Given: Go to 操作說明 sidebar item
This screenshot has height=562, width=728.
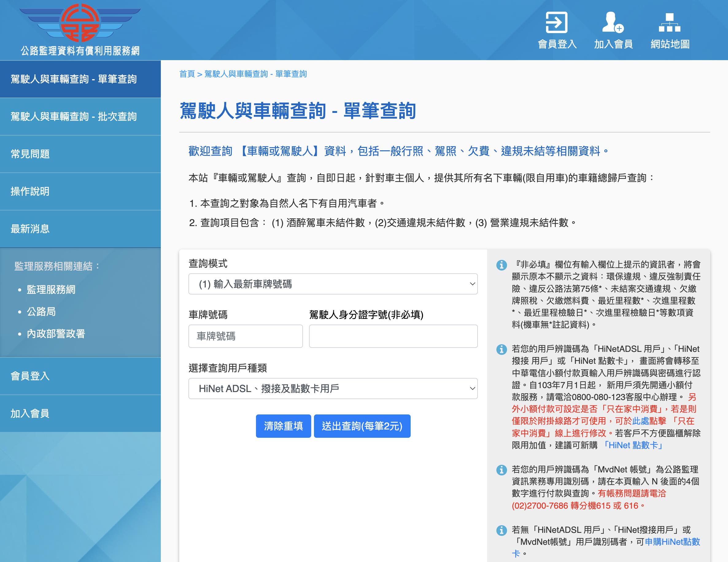Looking at the screenshot, I should [30, 191].
